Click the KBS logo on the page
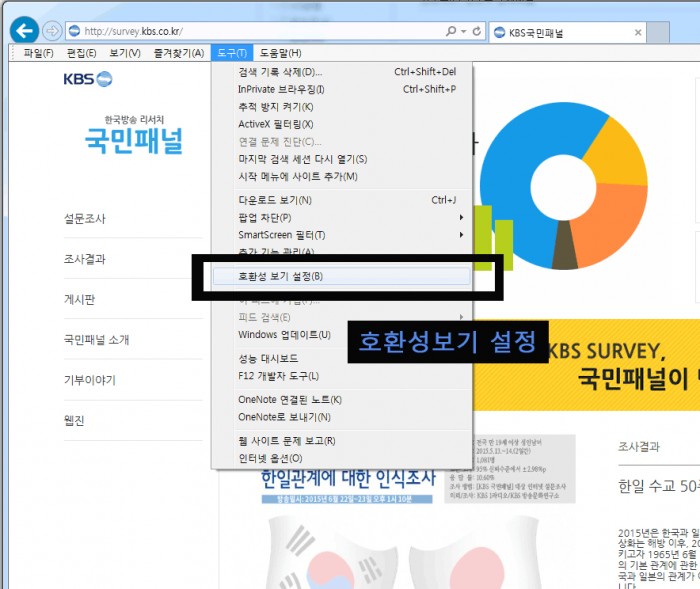700x589 pixels. pos(87,79)
